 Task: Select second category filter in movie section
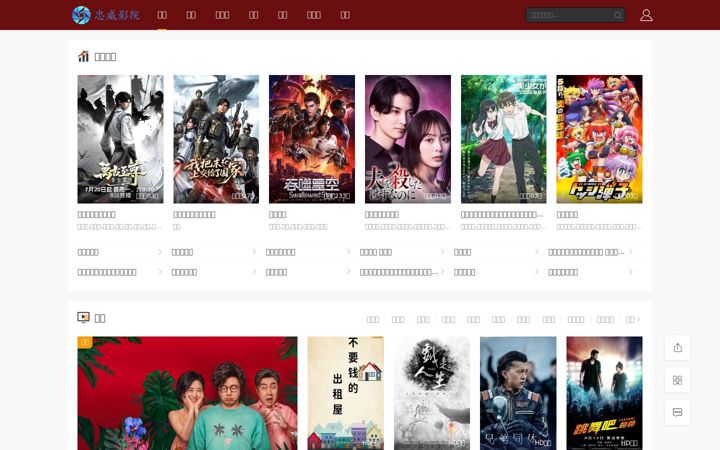(x=398, y=319)
